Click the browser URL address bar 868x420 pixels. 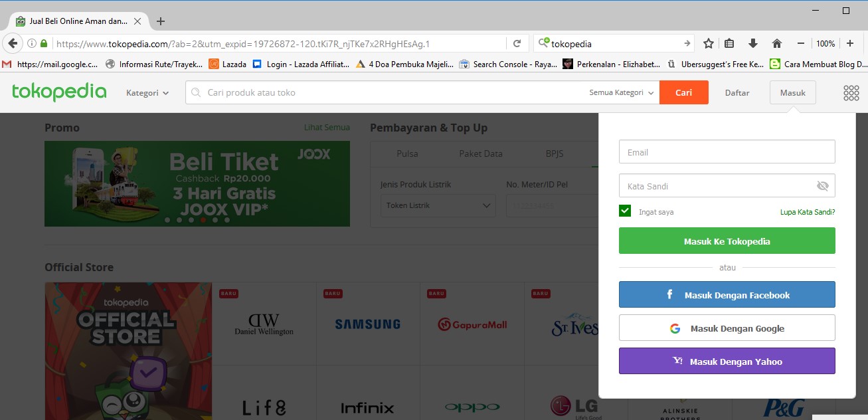pyautogui.click(x=279, y=44)
